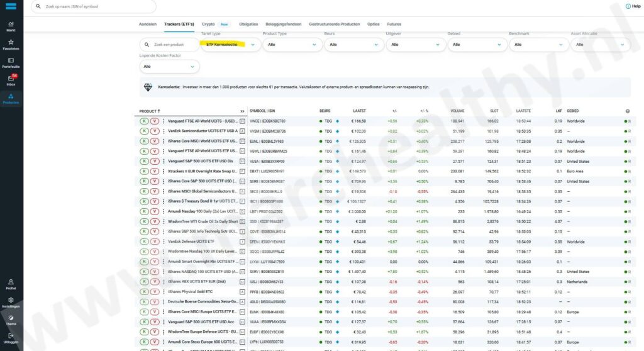Image resolution: width=644 pixels, height=351 pixels.
Task: Click the help question mark in table header
Action: 627,111
